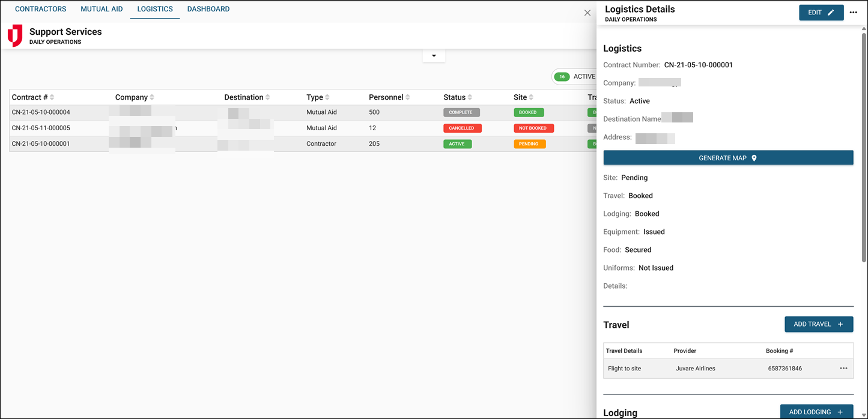Sort by Destination column header
This screenshot has width=868, height=419.
(x=247, y=97)
